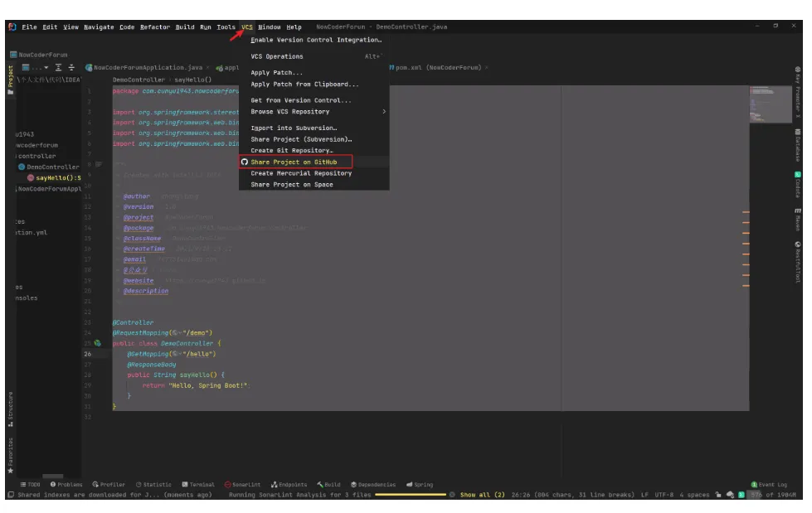812x513 pixels.
Task: Expand Browse VCS Repository submenu
Action: [x=314, y=111]
